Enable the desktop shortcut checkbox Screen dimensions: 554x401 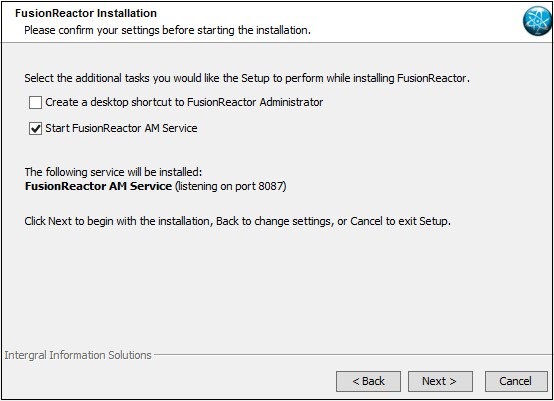[x=35, y=102]
